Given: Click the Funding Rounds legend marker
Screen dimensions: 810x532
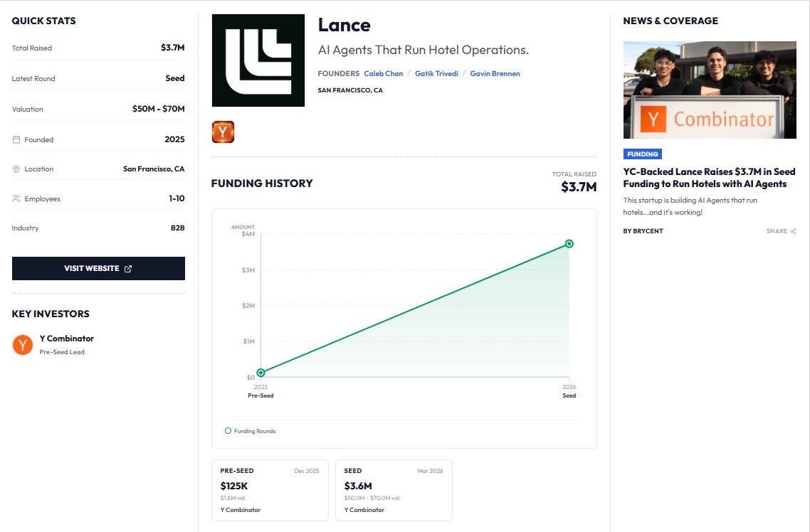Looking at the screenshot, I should 228,431.
